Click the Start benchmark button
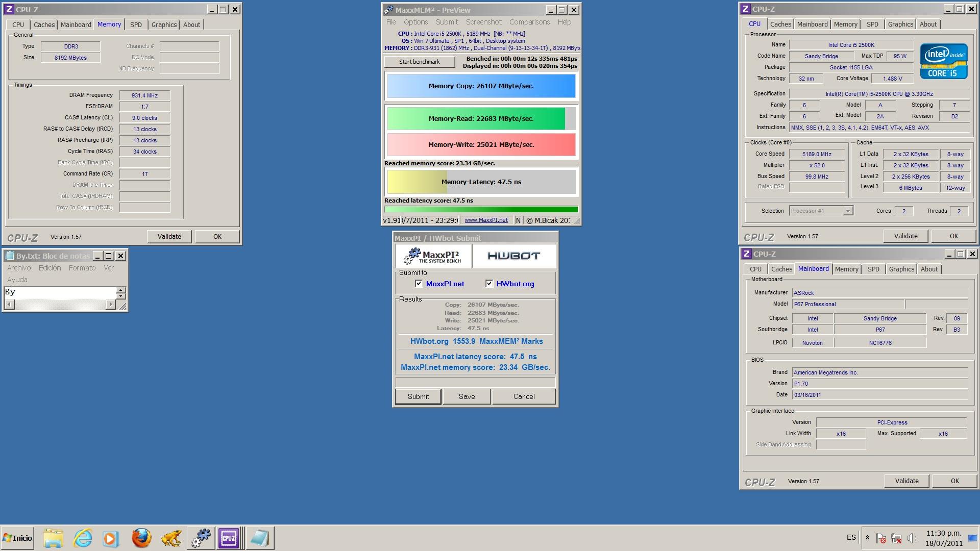This screenshot has width=980, height=551. (419, 62)
